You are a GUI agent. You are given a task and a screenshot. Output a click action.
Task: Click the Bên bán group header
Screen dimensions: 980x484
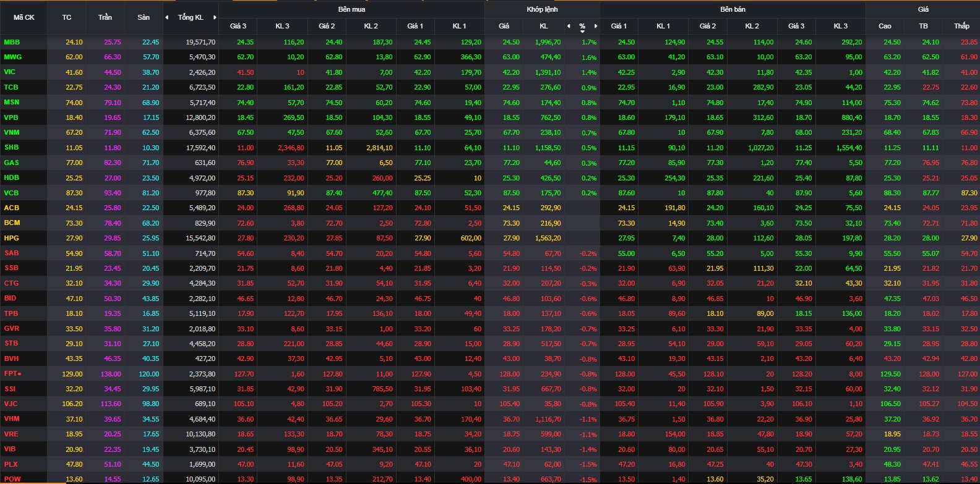(x=733, y=9)
